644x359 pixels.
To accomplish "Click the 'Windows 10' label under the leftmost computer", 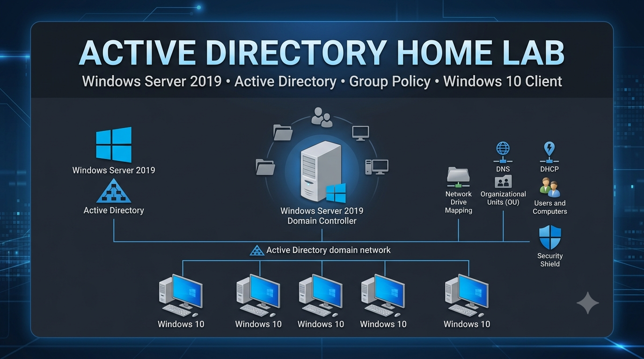I will coord(181,324).
